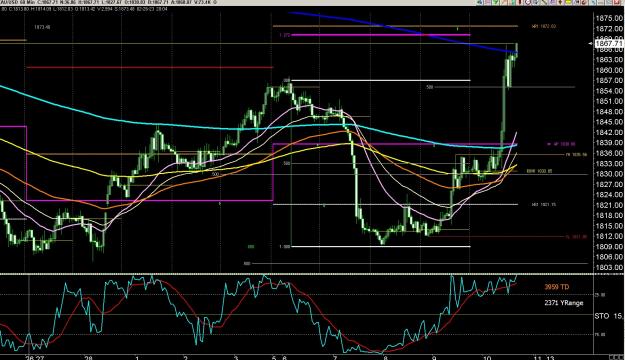Click the 1812.00 price axis label
The height and width of the screenshot is (360, 625).
pos(609,236)
